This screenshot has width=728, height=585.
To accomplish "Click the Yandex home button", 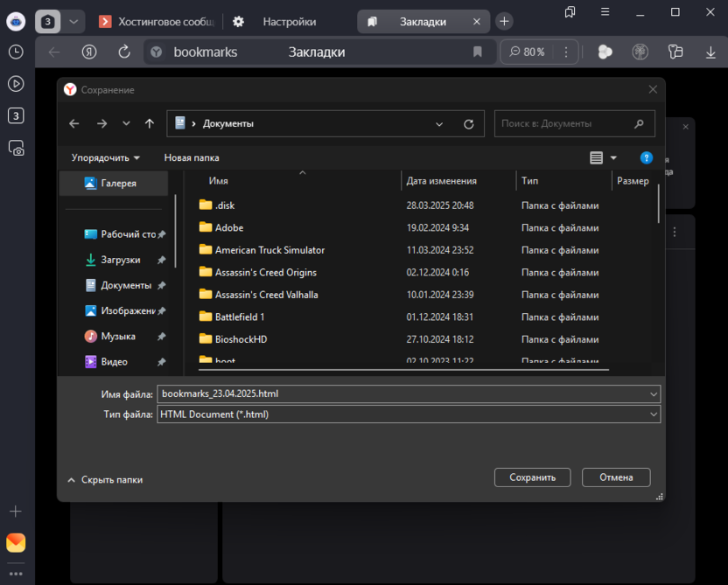I will point(89,52).
